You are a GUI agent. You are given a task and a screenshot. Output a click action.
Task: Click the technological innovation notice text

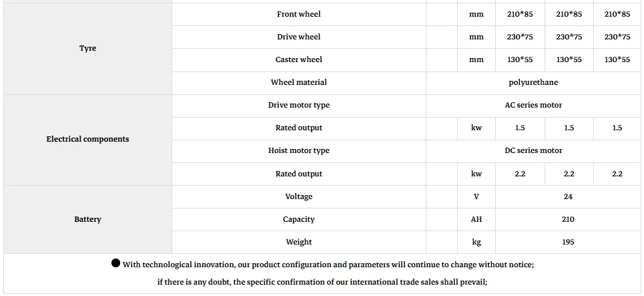(328, 265)
